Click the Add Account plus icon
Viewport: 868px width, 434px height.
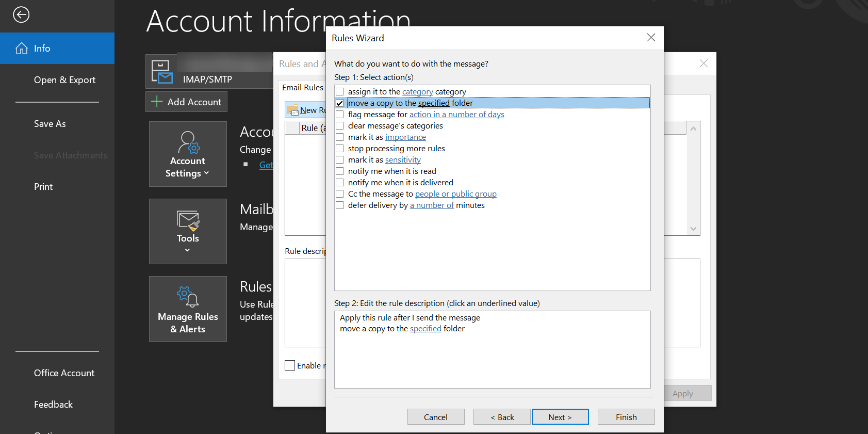[157, 102]
